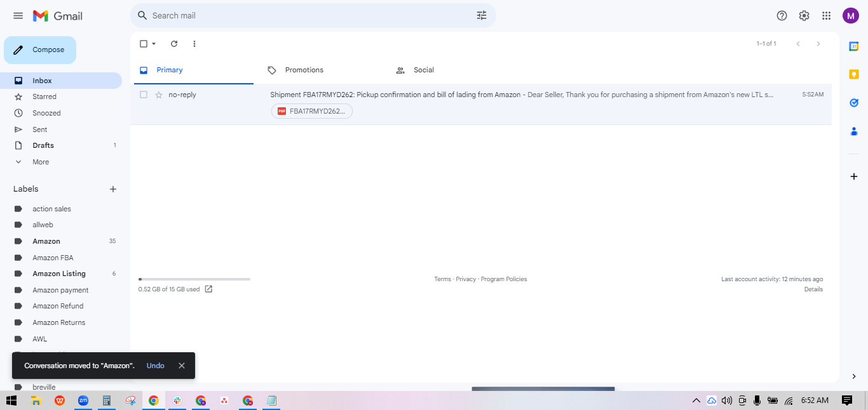The width and height of the screenshot is (868, 410).
Task: Hide the side panel arrow
Action: point(853,376)
